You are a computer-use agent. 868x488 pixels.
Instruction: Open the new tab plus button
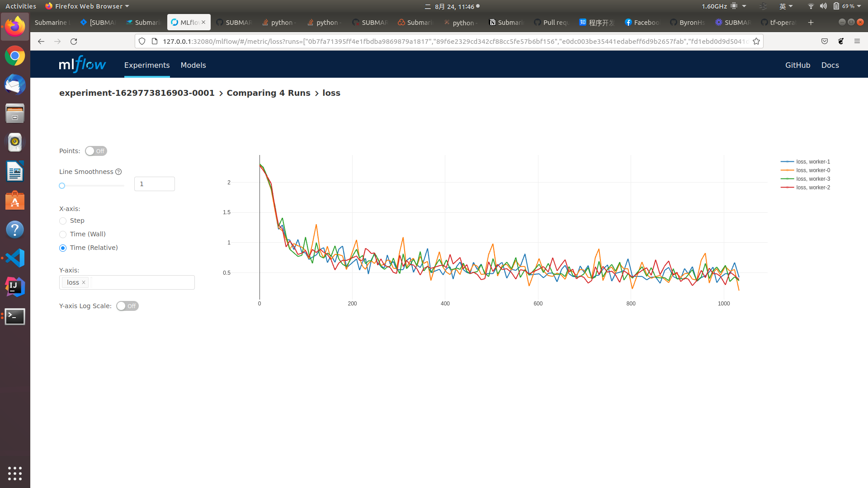811,22
